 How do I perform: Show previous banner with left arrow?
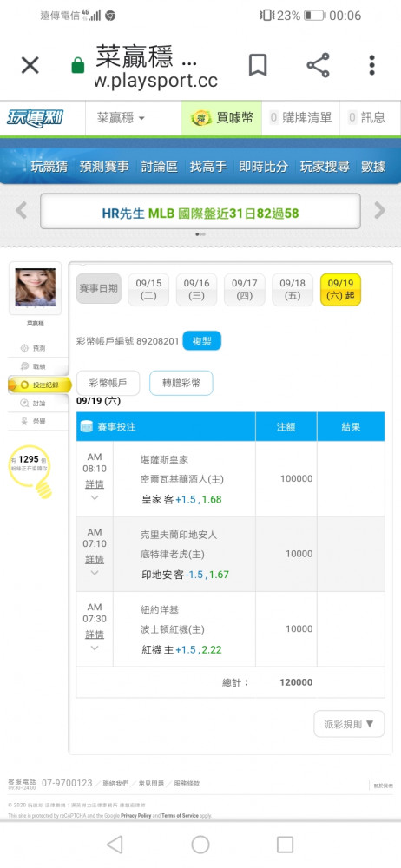tap(21, 210)
